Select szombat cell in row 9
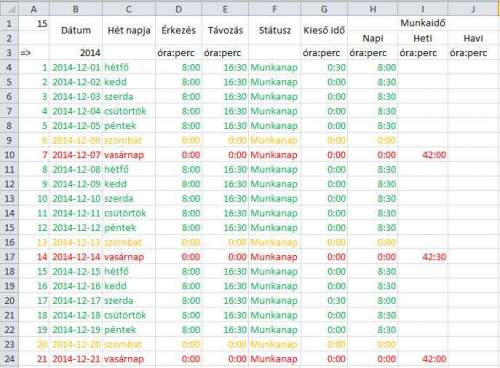Viewport: 500px width, 368px height. click(129, 140)
